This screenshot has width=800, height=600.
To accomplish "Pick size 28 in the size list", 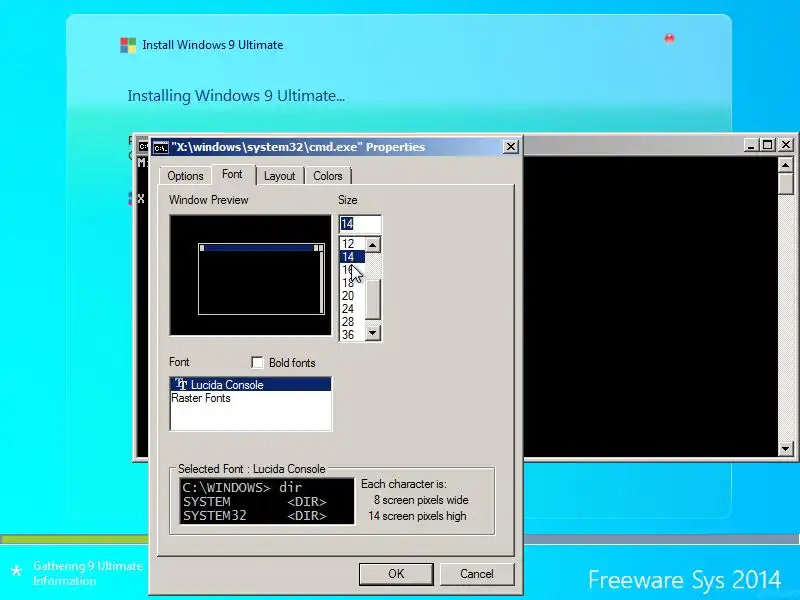I will (x=352, y=321).
